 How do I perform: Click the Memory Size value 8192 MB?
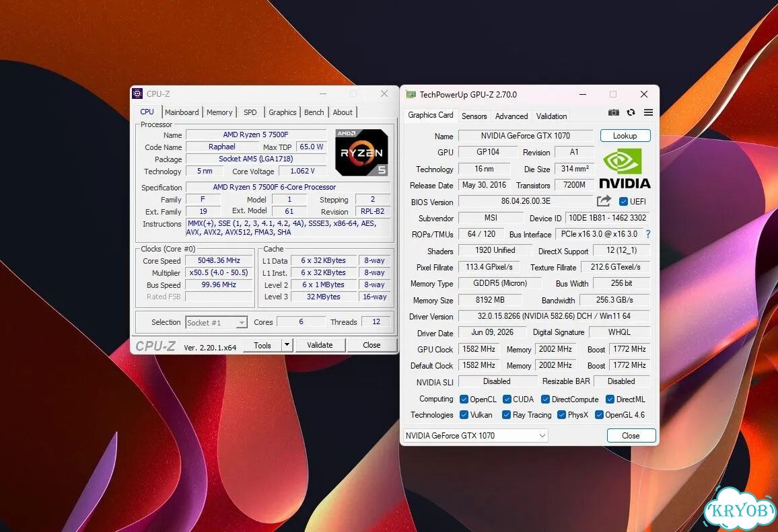point(490,300)
